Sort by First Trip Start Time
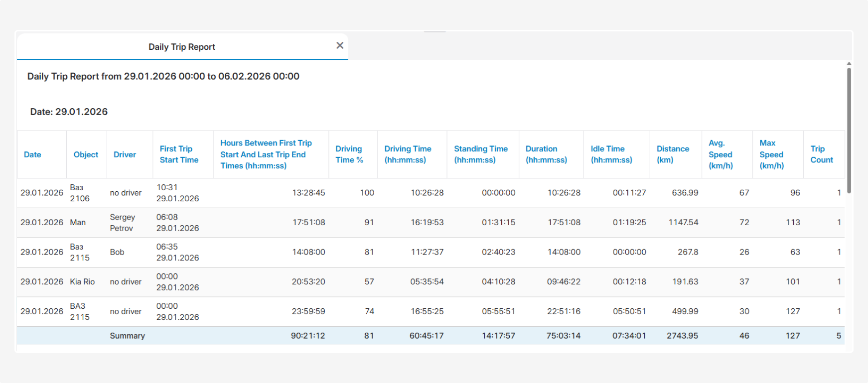Screen dimensions: 868x383 coord(179,154)
